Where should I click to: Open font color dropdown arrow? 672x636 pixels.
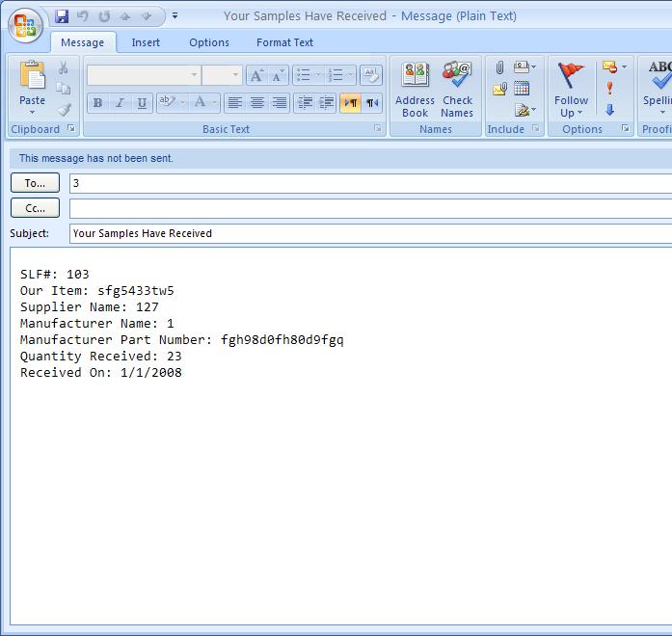215,103
